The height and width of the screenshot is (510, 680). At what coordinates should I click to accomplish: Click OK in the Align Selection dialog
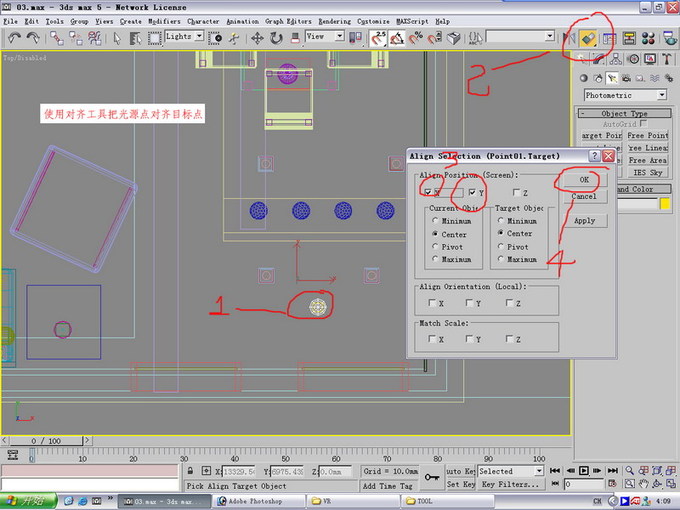click(584, 179)
